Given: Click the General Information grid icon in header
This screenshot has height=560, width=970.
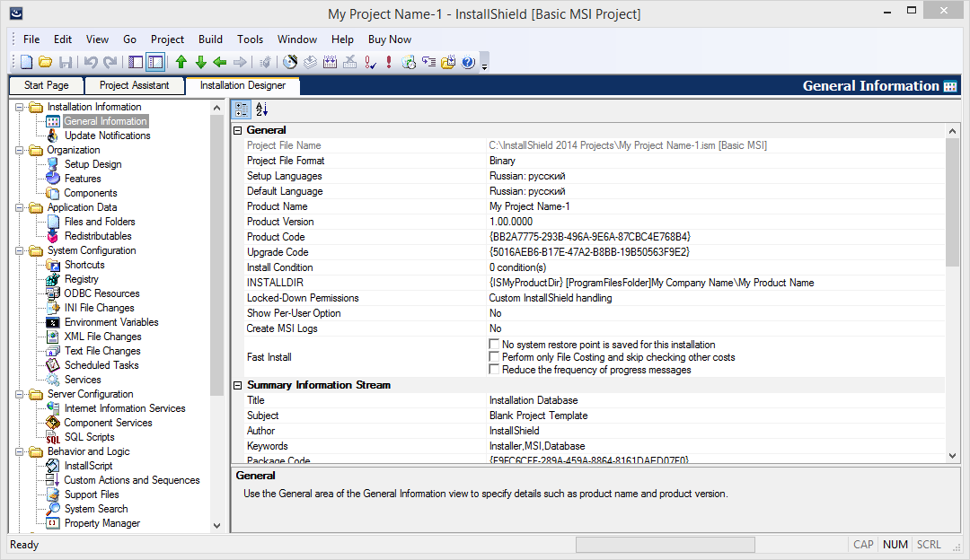Looking at the screenshot, I should click(950, 86).
